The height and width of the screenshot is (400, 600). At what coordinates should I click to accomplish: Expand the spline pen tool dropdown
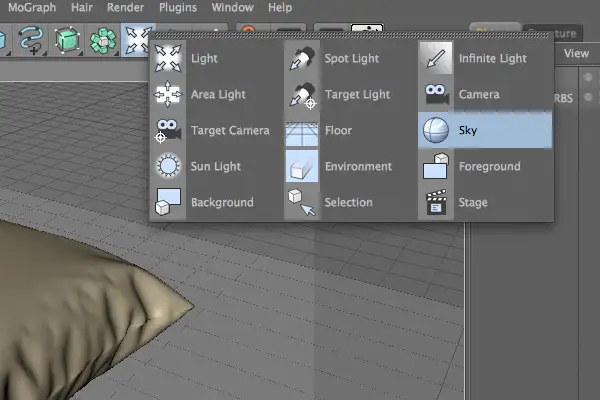point(32,40)
